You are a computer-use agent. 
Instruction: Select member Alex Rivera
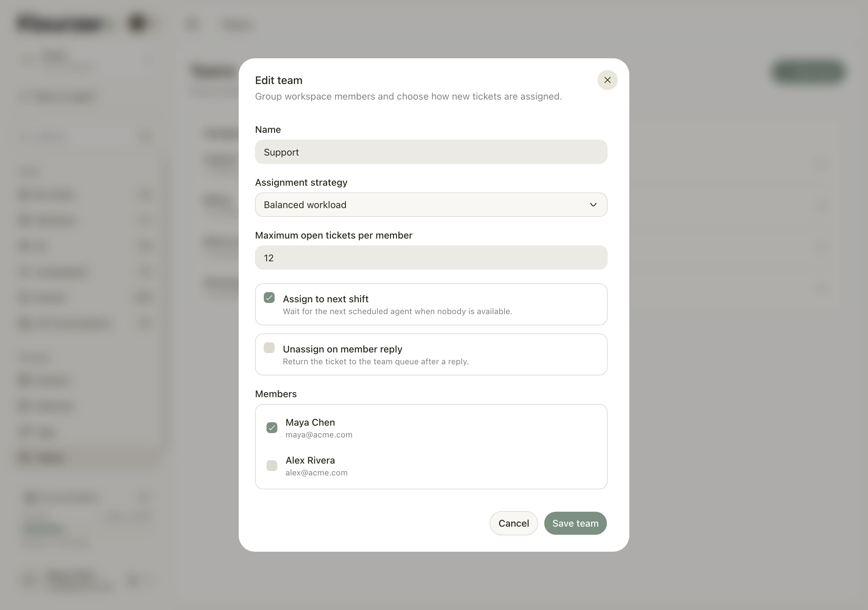pos(272,466)
